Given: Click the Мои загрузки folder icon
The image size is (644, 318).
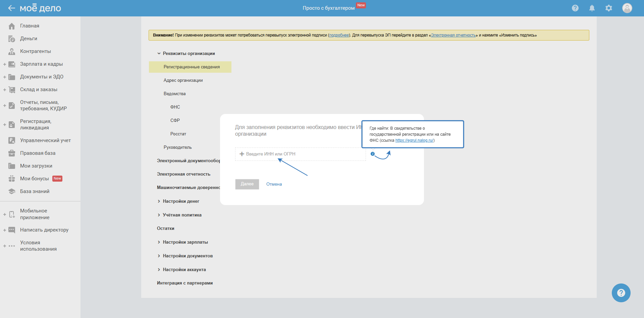Looking at the screenshot, I should [12, 166].
